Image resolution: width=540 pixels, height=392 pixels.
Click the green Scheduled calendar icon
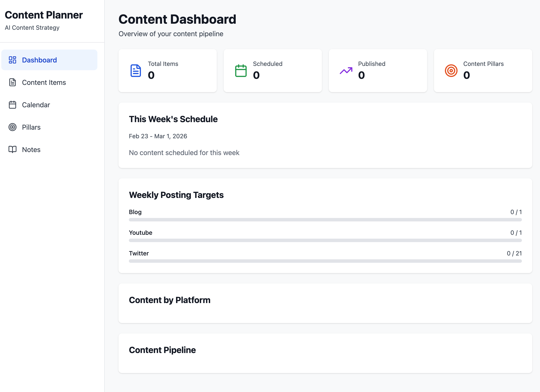[241, 71]
